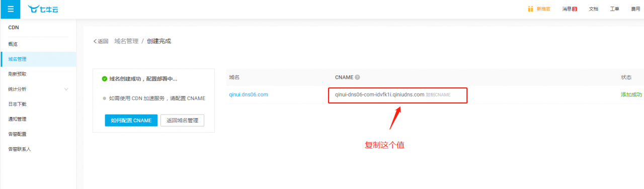
Task: Click the gift icon beside 新推官
Action: (x=530, y=9)
